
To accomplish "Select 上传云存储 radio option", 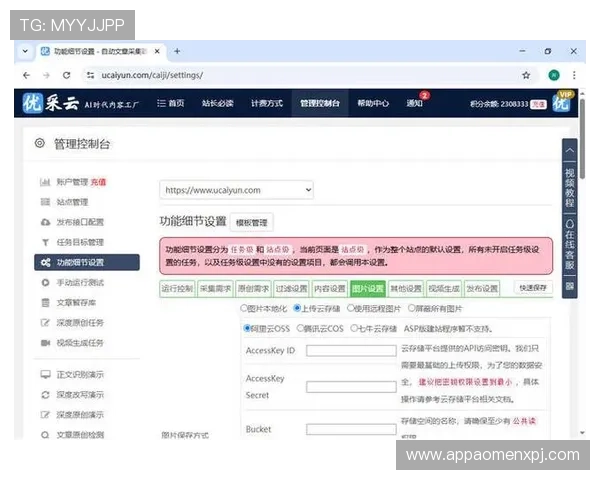I will (x=297, y=308).
